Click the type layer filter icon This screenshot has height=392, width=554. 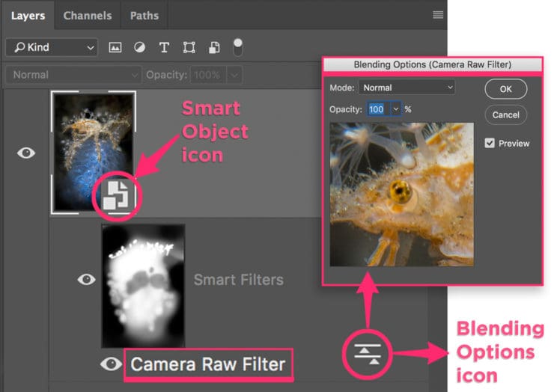(164, 47)
